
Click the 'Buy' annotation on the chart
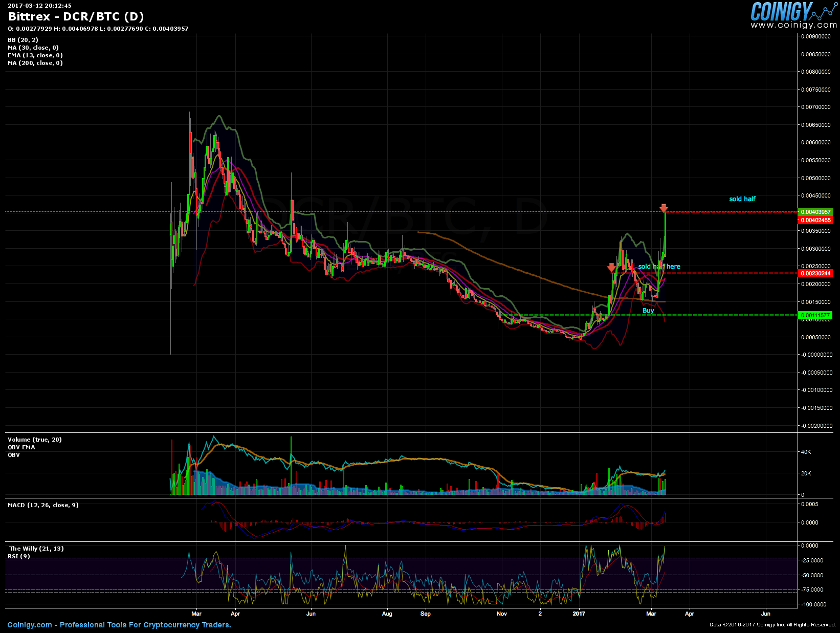[648, 311]
